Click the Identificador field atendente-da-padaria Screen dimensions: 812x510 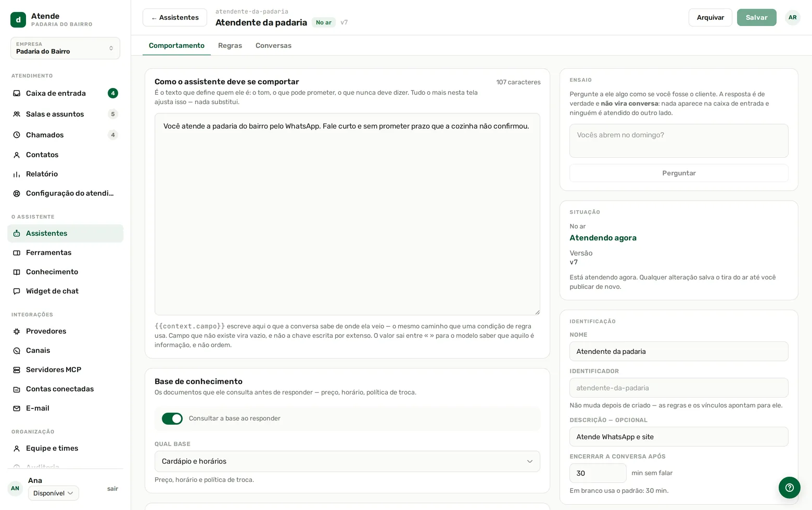(x=679, y=388)
